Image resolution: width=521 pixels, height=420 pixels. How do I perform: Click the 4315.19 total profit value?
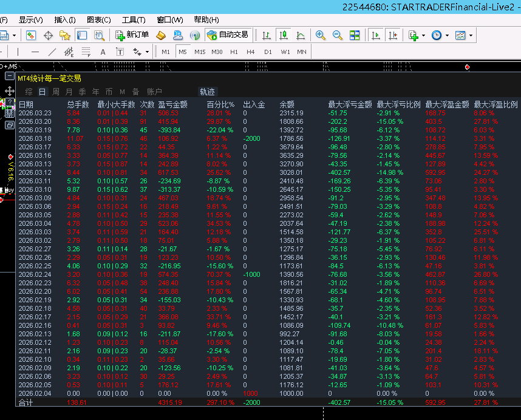coord(170,402)
